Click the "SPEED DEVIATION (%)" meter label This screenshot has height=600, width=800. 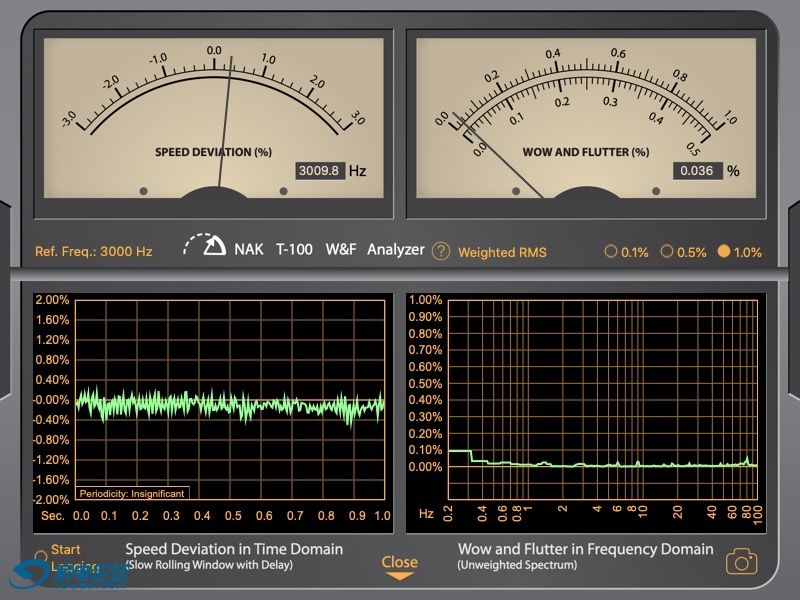(x=213, y=152)
